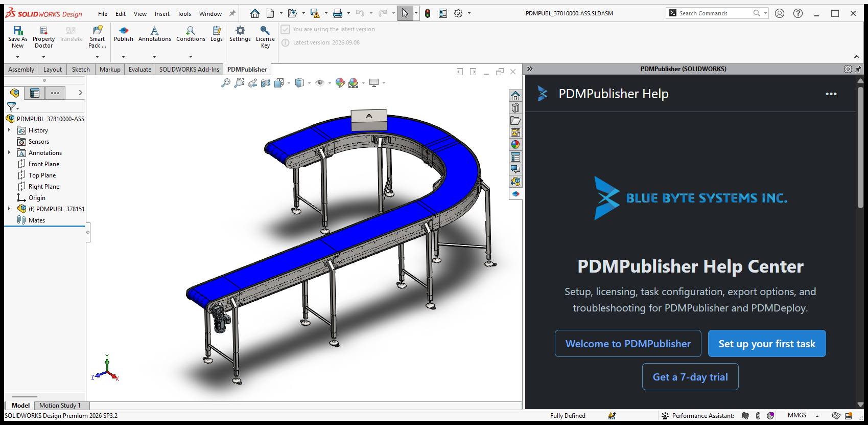Click the Previous View icon
868x425 pixels.
pyautogui.click(x=252, y=83)
